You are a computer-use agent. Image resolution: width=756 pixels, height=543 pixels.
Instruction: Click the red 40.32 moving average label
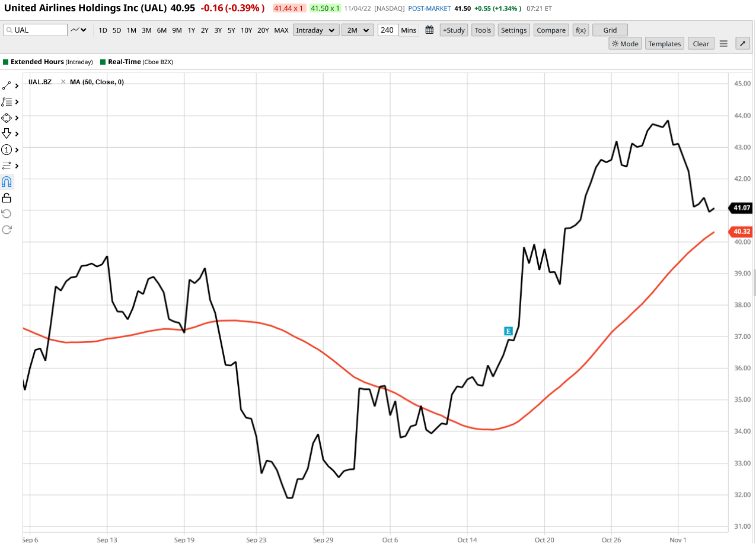742,231
